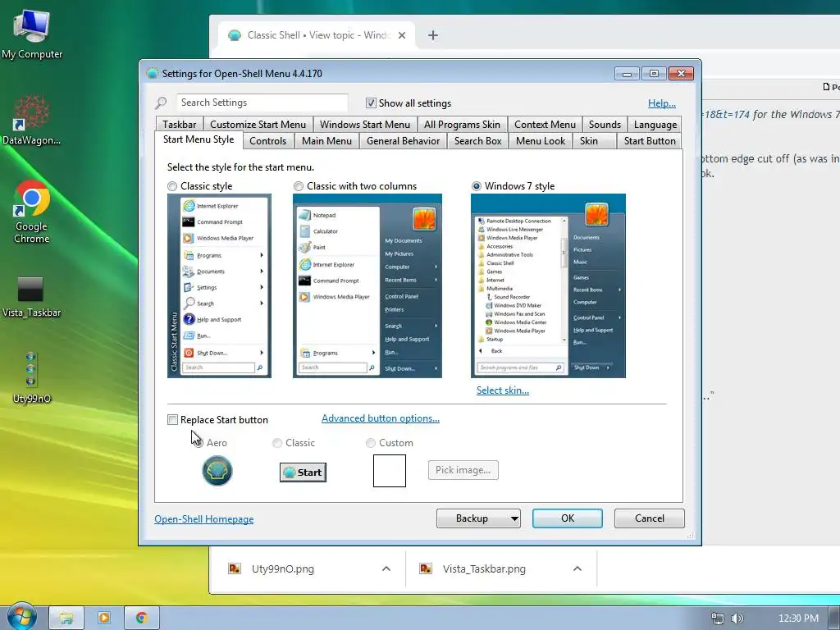Open the All Programs Skin tab
The height and width of the screenshot is (630, 840).
pos(462,125)
